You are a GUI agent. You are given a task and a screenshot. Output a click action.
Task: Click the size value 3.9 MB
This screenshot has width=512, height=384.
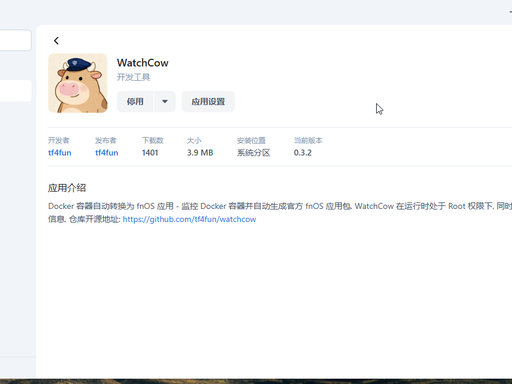click(x=200, y=153)
